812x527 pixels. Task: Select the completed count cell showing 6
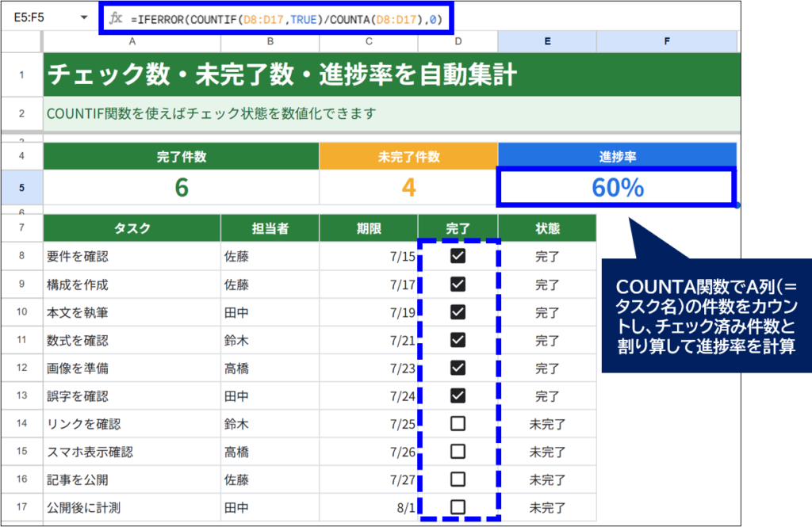[x=182, y=187]
